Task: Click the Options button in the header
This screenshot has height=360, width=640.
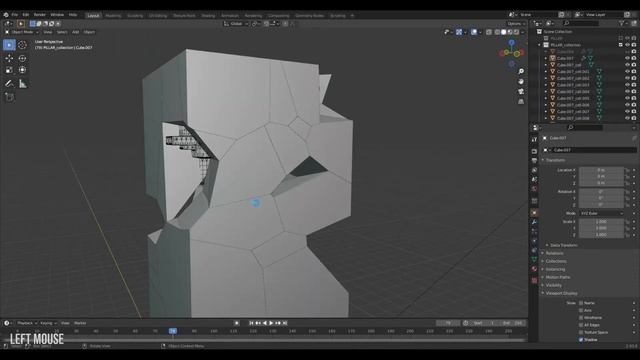Action: coord(516,24)
